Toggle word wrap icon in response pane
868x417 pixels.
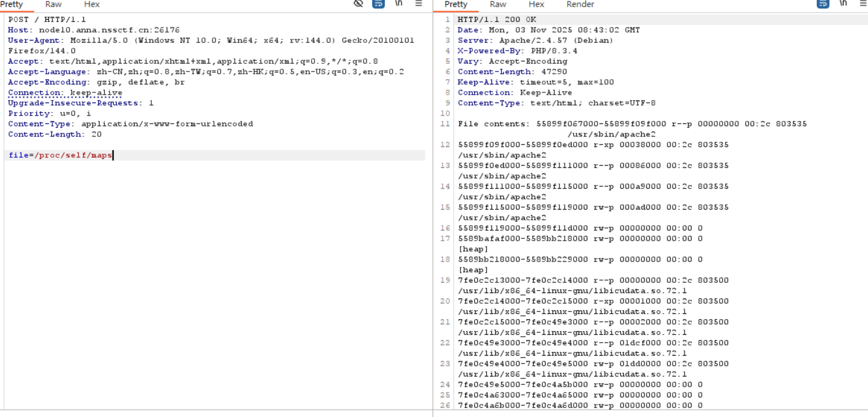[823, 4]
